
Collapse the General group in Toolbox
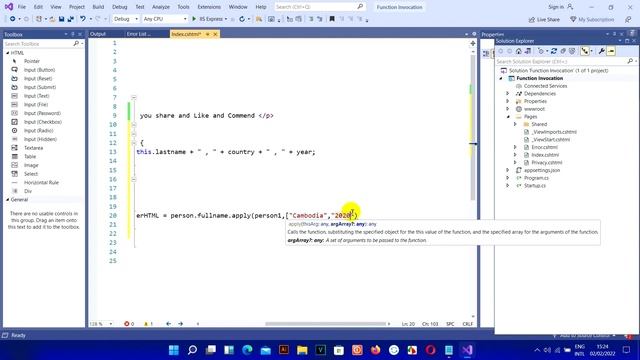pos(8,200)
